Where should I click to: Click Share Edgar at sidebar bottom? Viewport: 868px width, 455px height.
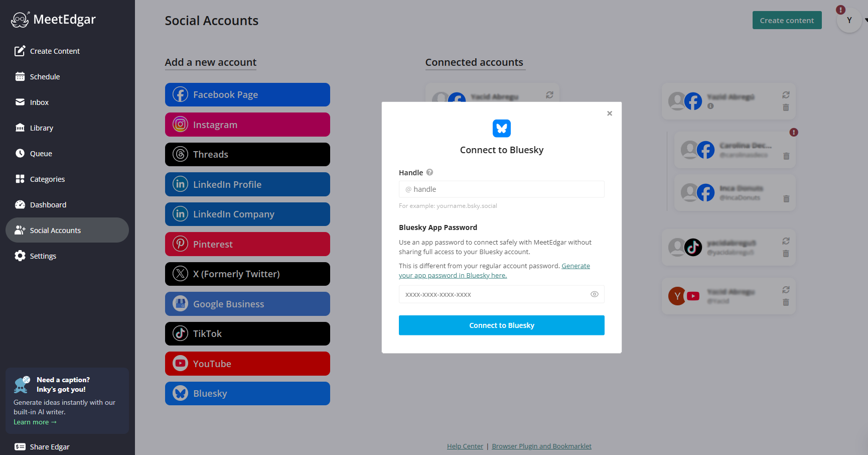point(42,446)
